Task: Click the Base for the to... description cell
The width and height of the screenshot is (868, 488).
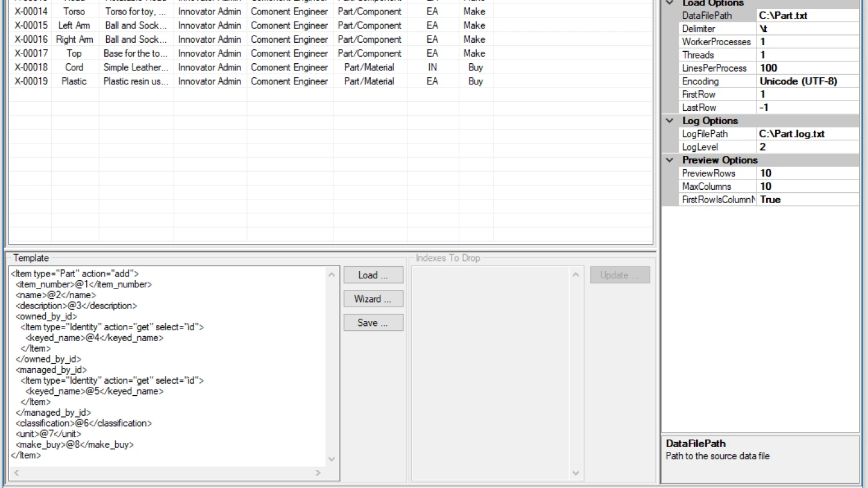Action: pos(136,53)
